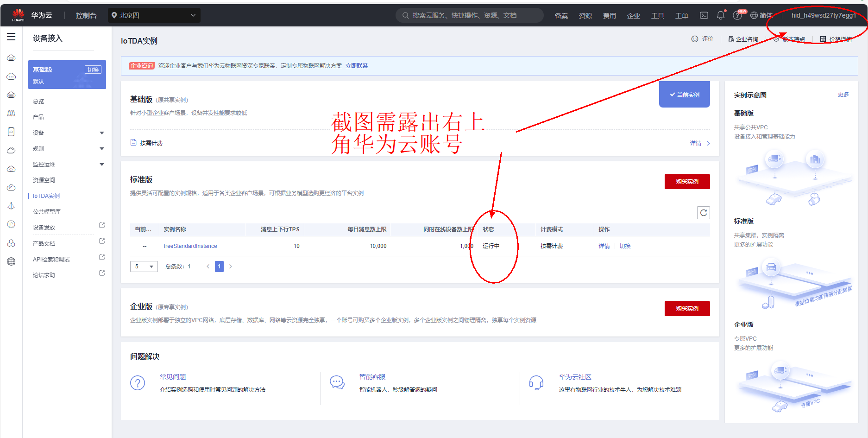Select IoTDA实例 in the sidebar
The width and height of the screenshot is (868, 438).
[46, 196]
